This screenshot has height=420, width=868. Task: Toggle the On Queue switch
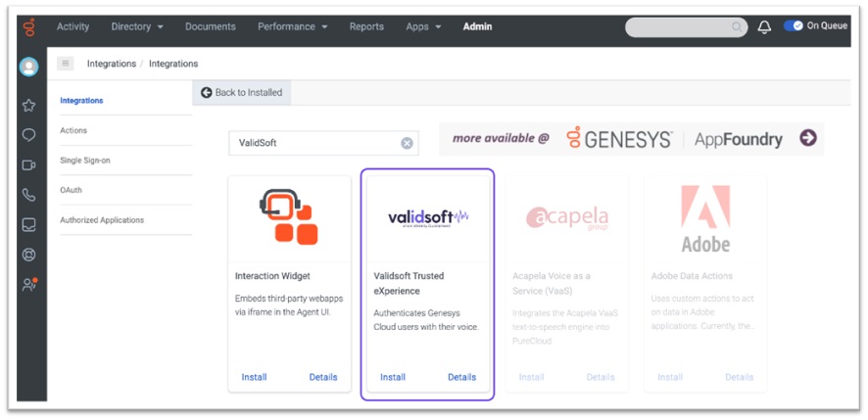pos(794,26)
